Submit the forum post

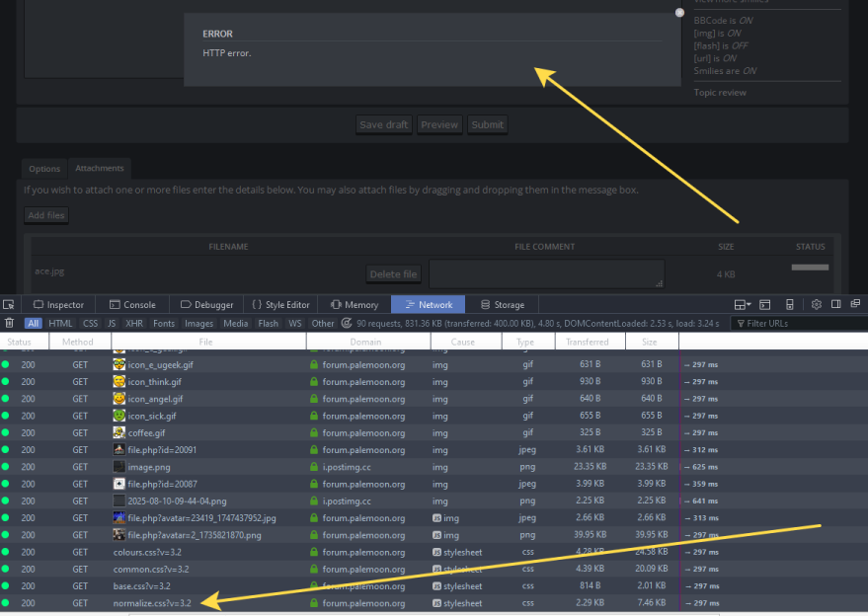pyautogui.click(x=487, y=124)
